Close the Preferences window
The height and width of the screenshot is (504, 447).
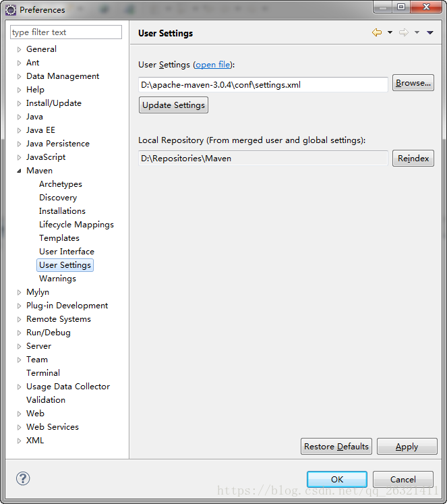[x=426, y=7]
